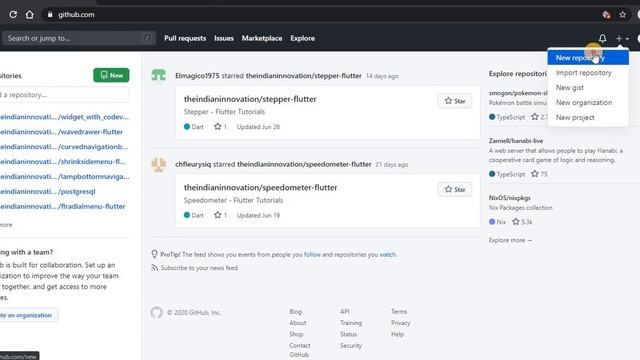Open the API footer link
Screen dimensions: 640x360
(344, 311)
